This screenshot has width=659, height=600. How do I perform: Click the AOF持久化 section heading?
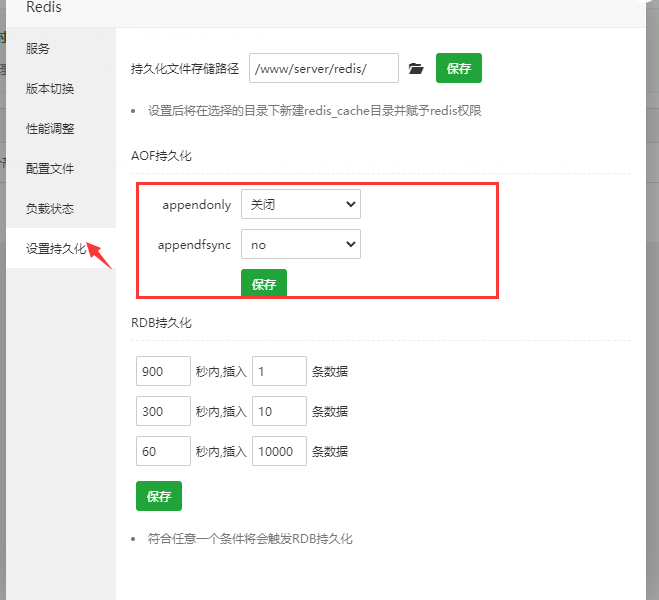pos(161,156)
